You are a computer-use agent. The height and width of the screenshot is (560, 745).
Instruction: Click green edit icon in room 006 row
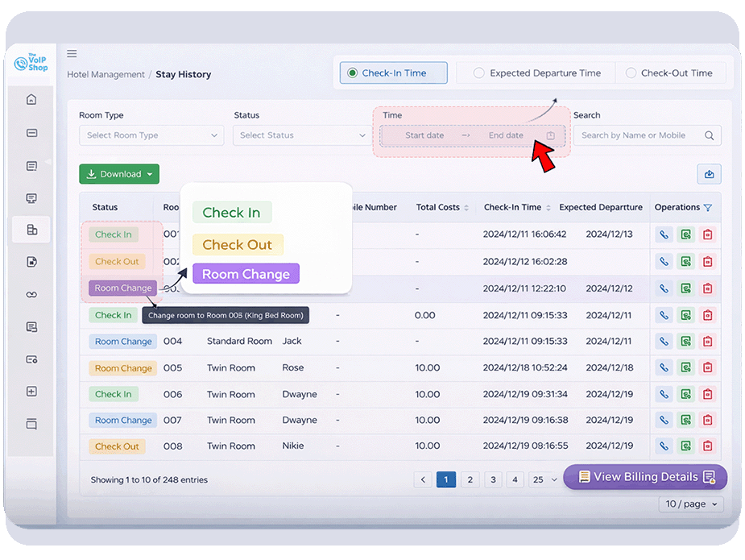click(685, 394)
